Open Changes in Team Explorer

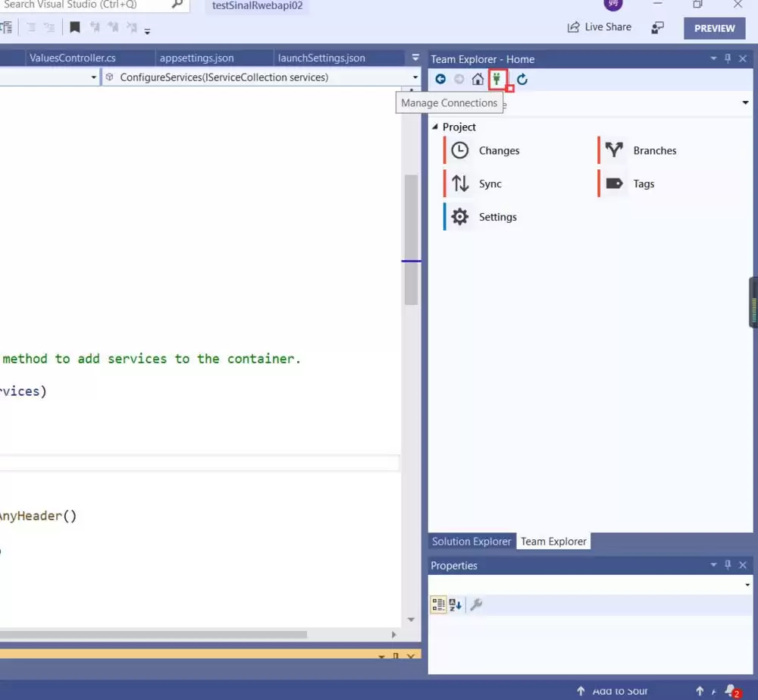coord(498,150)
